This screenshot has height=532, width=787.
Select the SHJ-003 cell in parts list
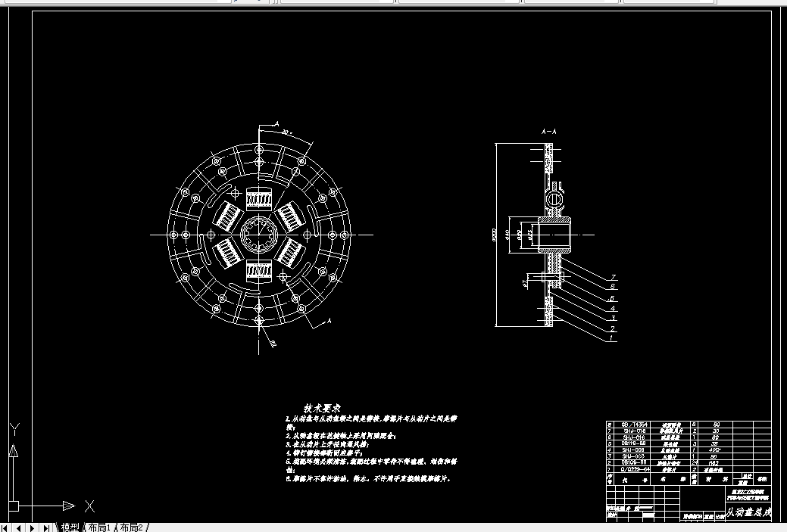point(633,456)
